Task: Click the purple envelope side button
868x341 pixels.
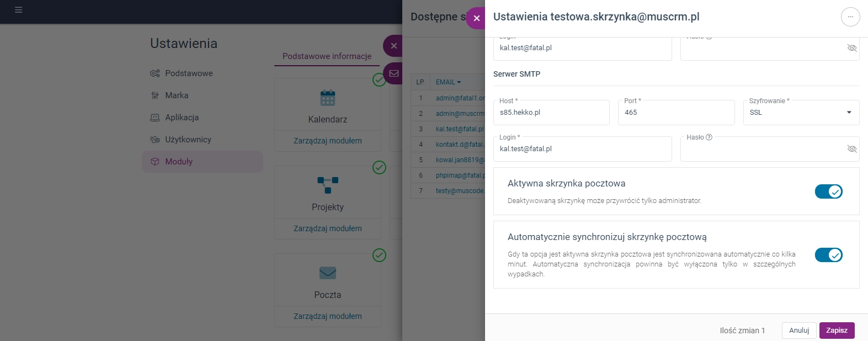Action: 393,73
